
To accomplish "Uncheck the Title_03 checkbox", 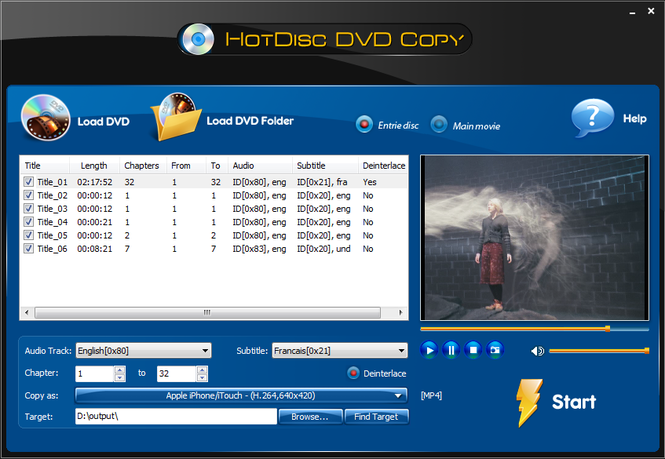I will click(x=28, y=209).
